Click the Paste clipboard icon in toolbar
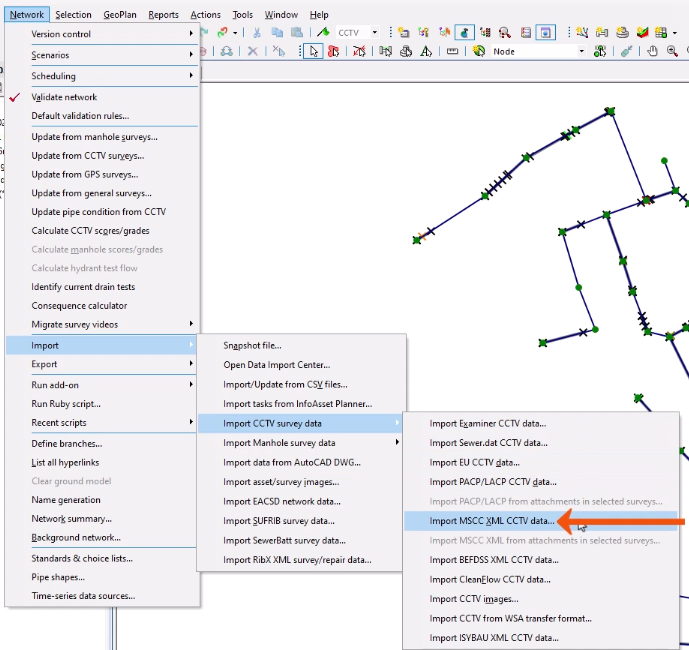The height and width of the screenshot is (650, 689). 297,33
